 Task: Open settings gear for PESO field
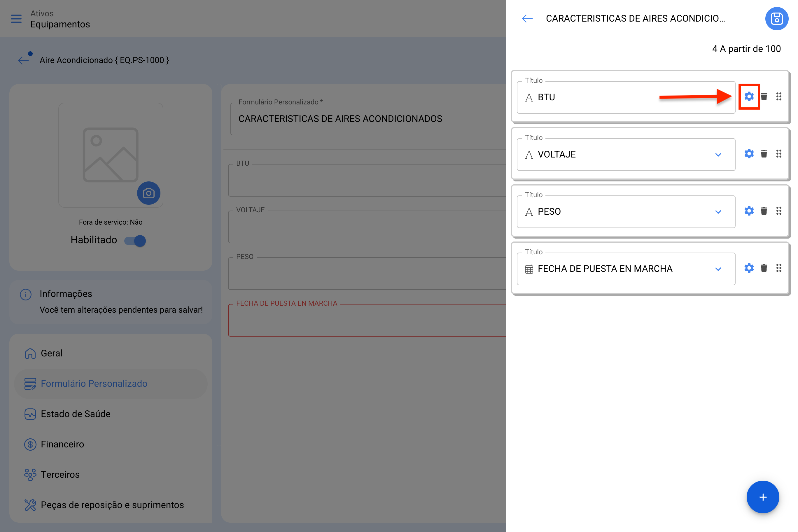point(749,211)
